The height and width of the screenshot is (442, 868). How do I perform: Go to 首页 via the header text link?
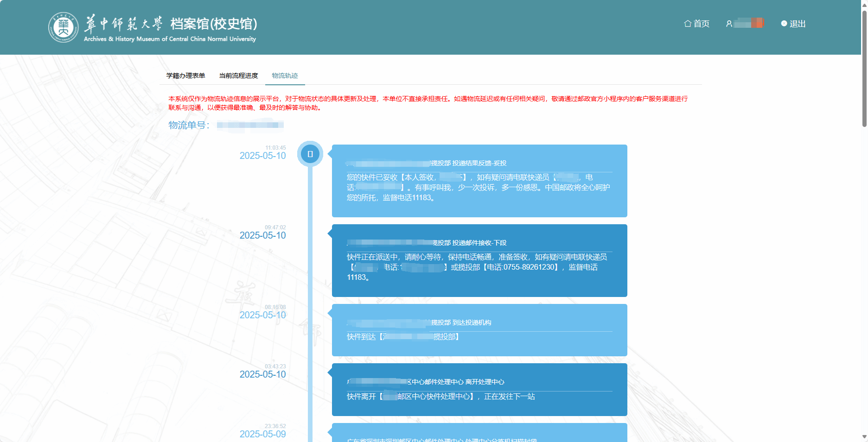(x=702, y=24)
